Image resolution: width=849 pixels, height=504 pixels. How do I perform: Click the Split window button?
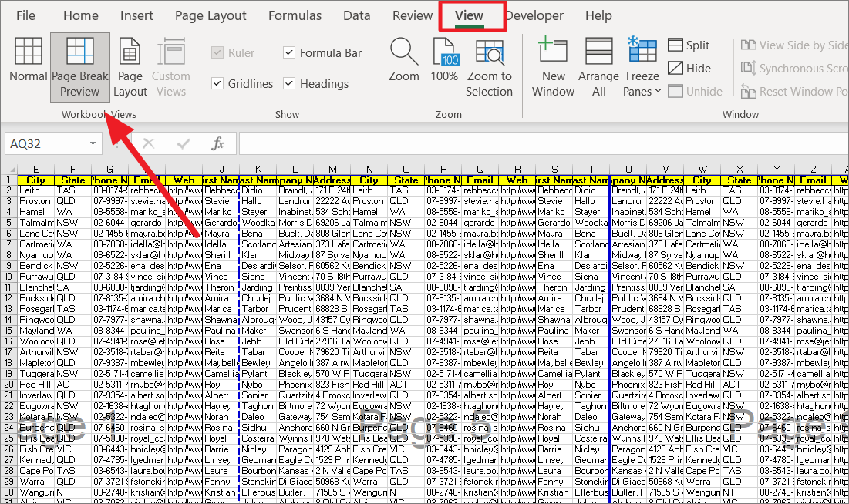[x=689, y=45]
